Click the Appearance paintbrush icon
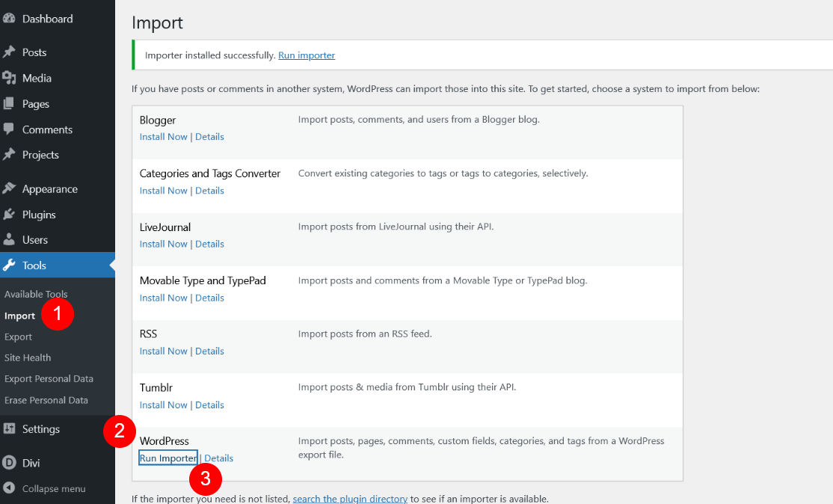The width and height of the screenshot is (833, 504). coord(9,188)
